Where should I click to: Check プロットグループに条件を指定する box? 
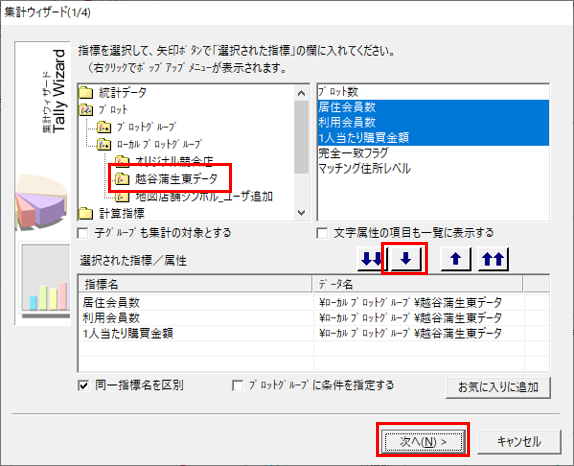[x=238, y=385]
